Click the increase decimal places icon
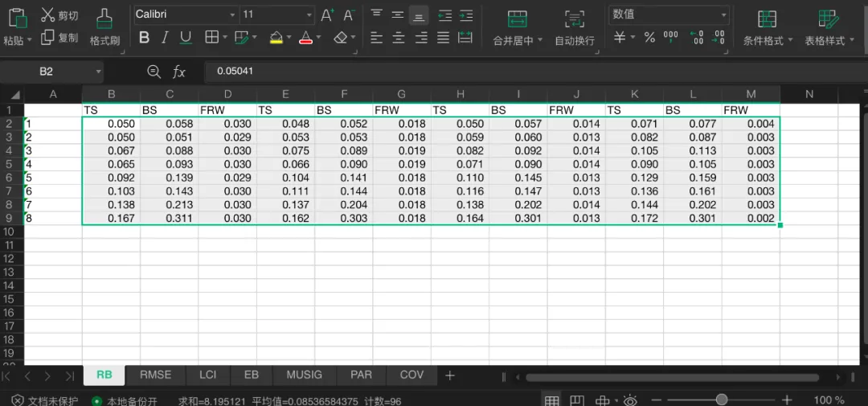The image size is (868, 406). (696, 37)
